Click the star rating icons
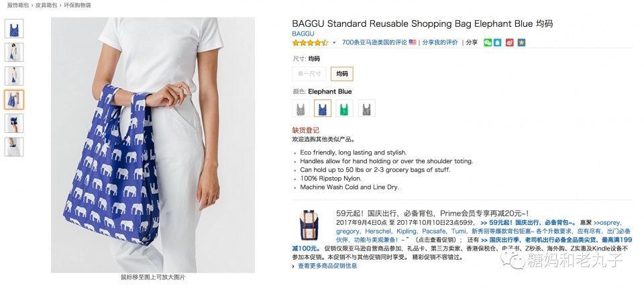 310,42
